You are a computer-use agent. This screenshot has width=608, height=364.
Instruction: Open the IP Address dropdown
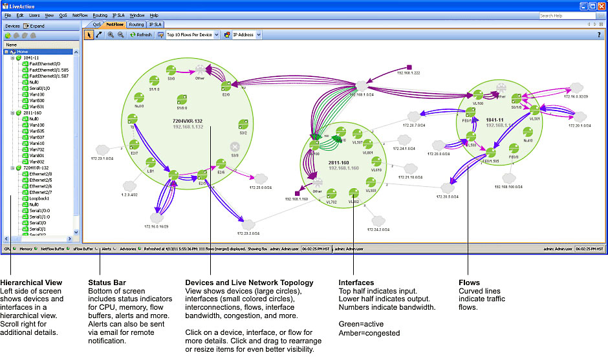coord(259,35)
